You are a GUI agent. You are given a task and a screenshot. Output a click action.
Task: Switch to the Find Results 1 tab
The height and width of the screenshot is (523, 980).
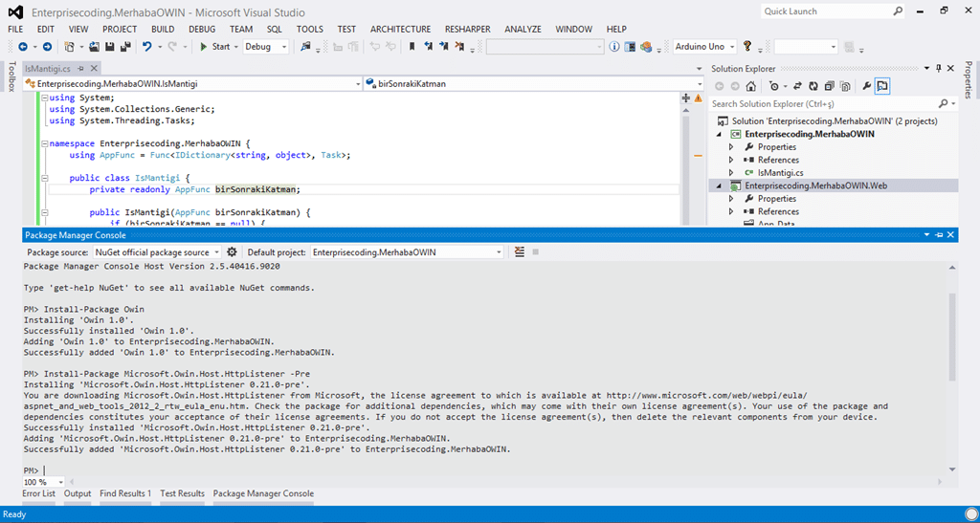125,493
